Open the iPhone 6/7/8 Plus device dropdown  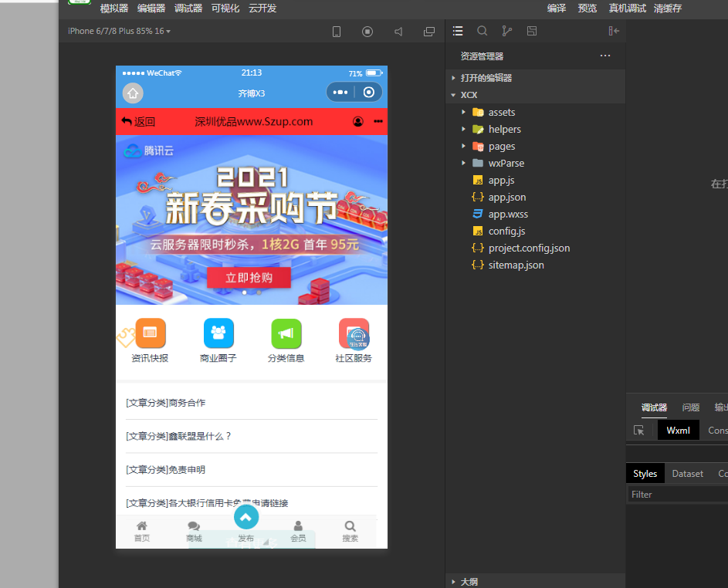tap(120, 31)
